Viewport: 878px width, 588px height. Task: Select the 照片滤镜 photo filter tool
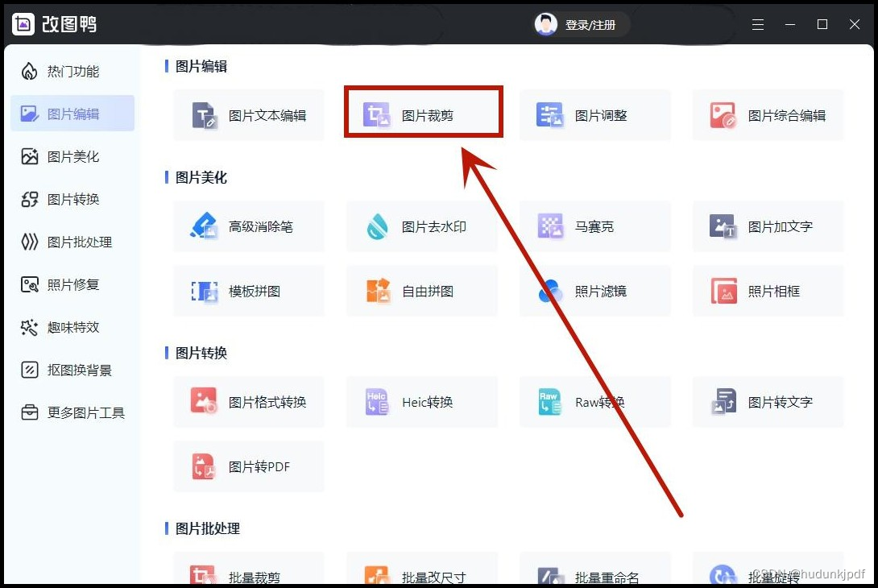595,291
